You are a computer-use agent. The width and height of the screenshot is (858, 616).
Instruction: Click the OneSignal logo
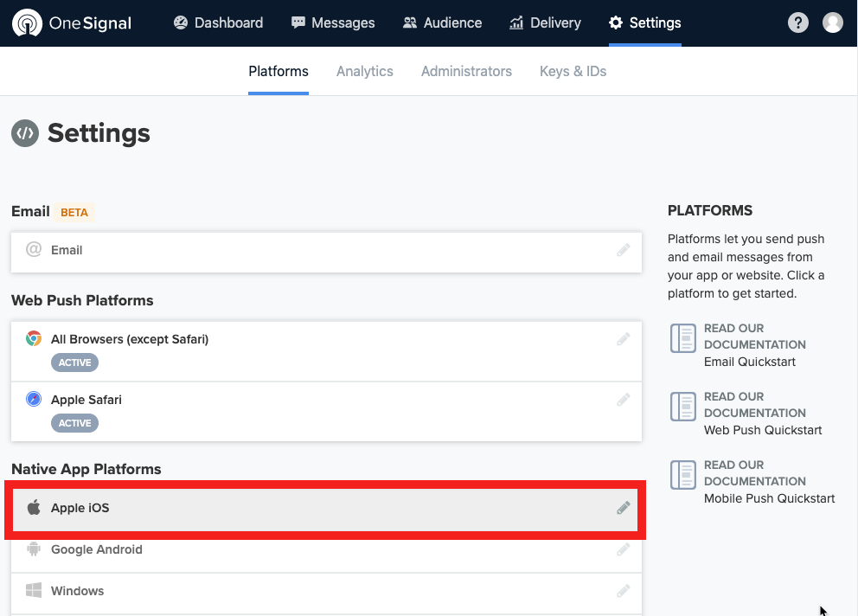click(72, 23)
